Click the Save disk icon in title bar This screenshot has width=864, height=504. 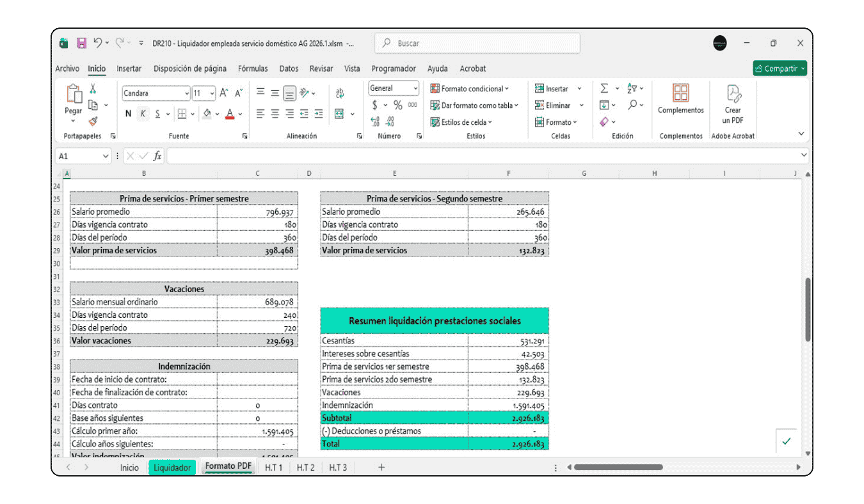click(x=82, y=43)
